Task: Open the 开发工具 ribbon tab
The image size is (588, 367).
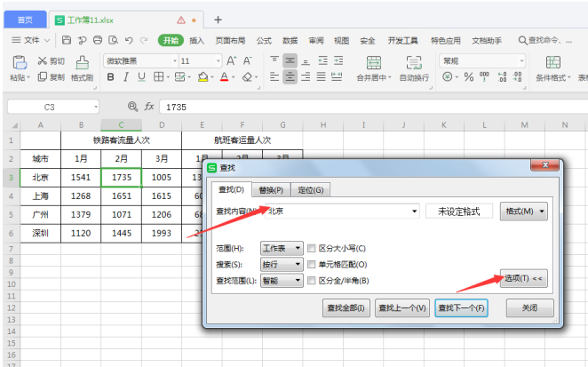Action: click(x=402, y=41)
